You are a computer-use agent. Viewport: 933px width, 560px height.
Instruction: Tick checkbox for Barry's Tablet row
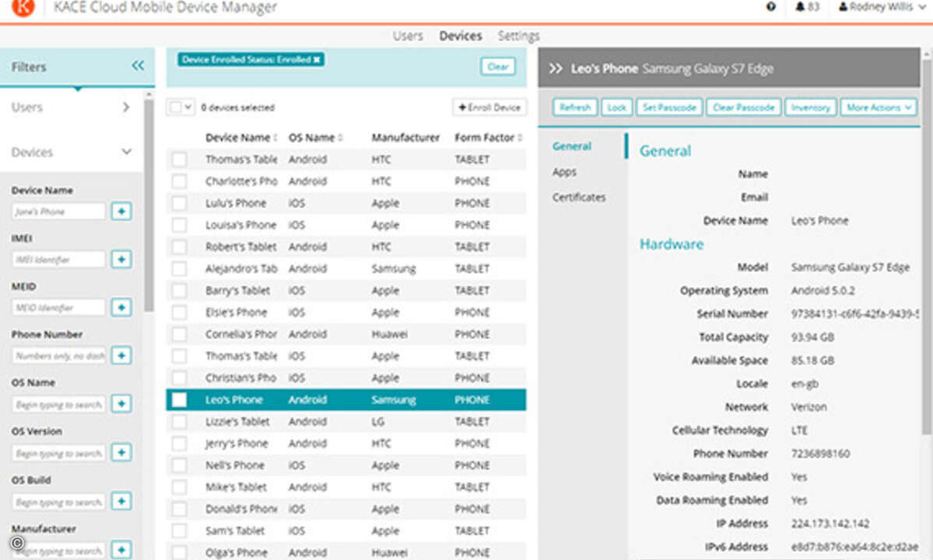[179, 291]
